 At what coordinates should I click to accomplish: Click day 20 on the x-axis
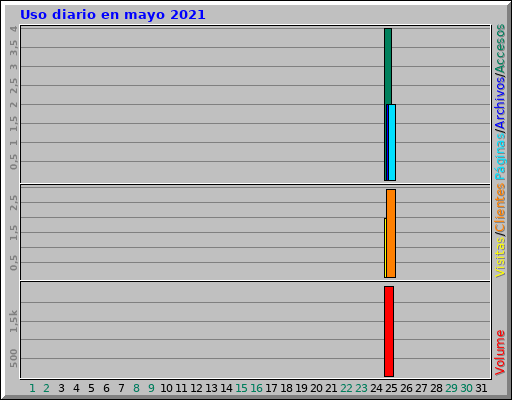tap(316, 388)
